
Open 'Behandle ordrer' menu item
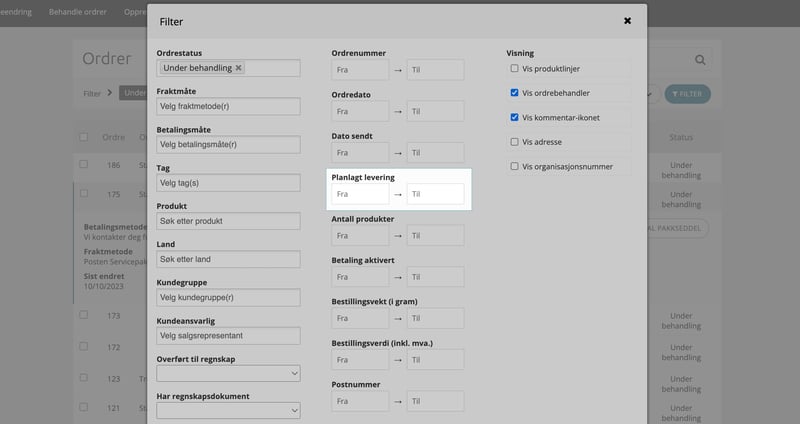tap(79, 10)
